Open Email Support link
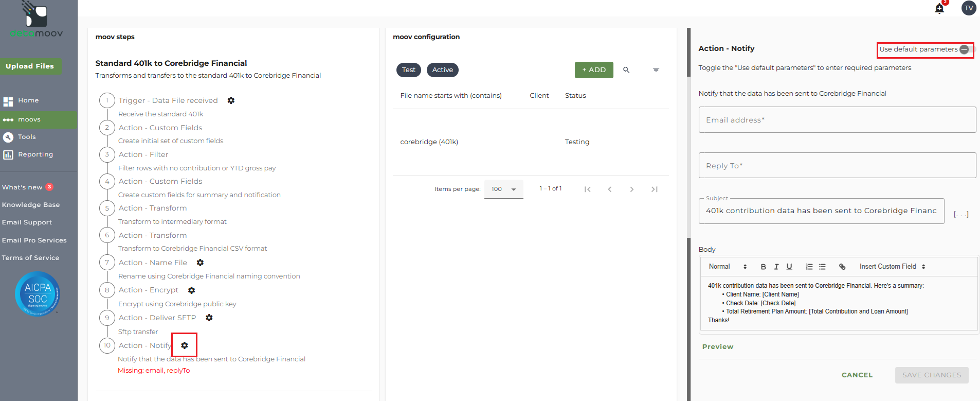This screenshot has height=401, width=980. [27, 222]
